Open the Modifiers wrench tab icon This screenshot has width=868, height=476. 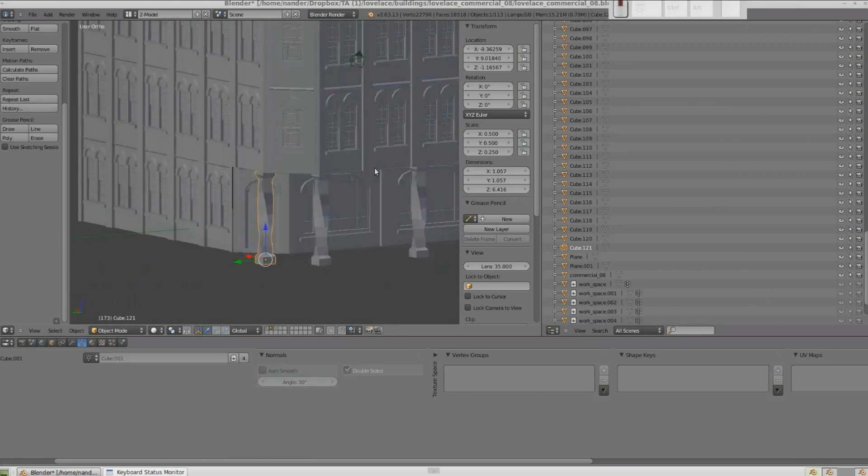[x=71, y=343]
